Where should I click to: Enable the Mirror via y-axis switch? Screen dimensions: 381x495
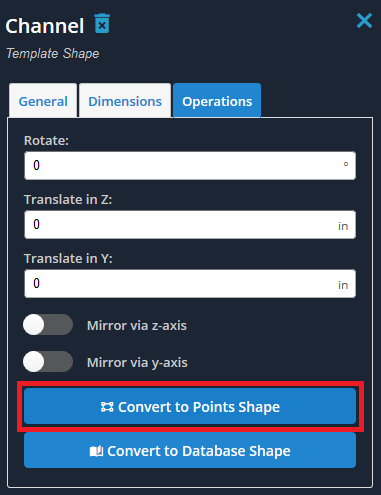[x=48, y=361]
